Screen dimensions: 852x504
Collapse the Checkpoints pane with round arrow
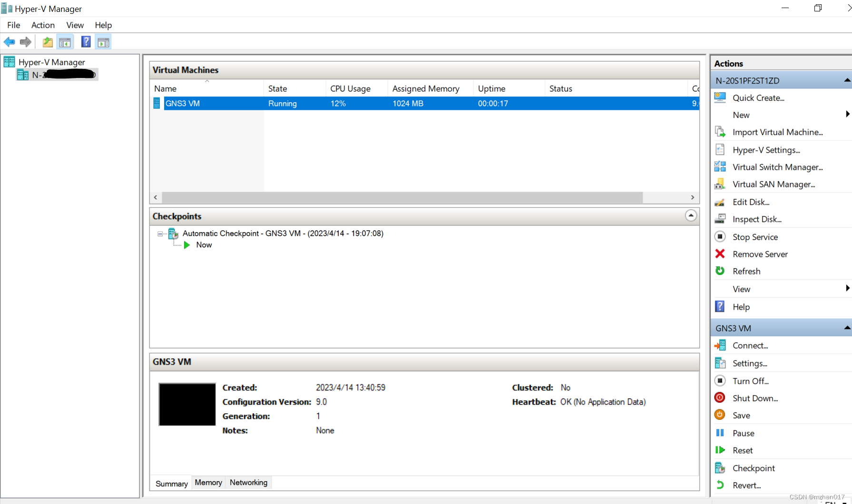[x=691, y=215]
